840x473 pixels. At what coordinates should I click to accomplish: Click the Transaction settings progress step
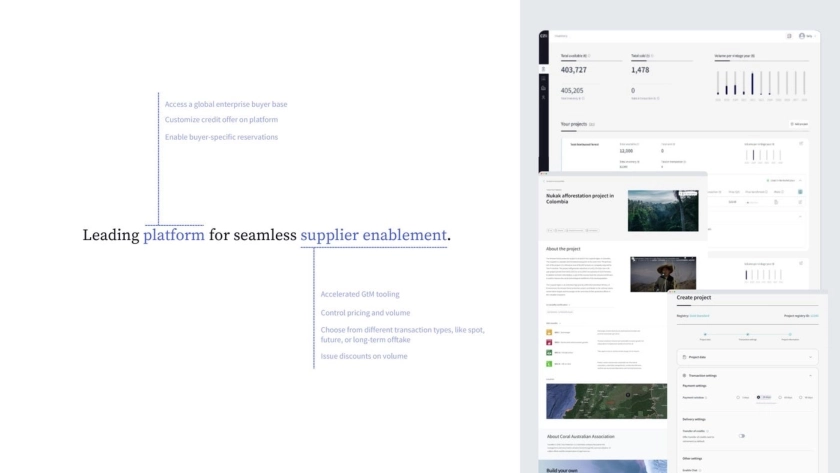click(x=747, y=335)
